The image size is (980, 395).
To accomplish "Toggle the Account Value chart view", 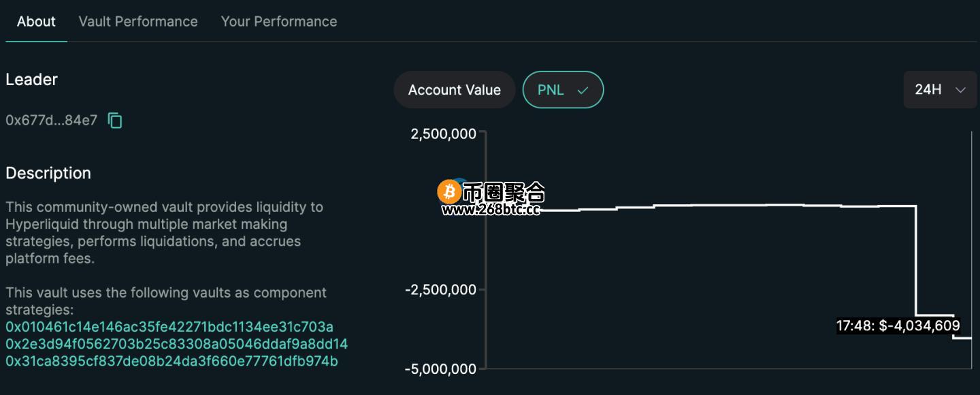I will (x=454, y=90).
